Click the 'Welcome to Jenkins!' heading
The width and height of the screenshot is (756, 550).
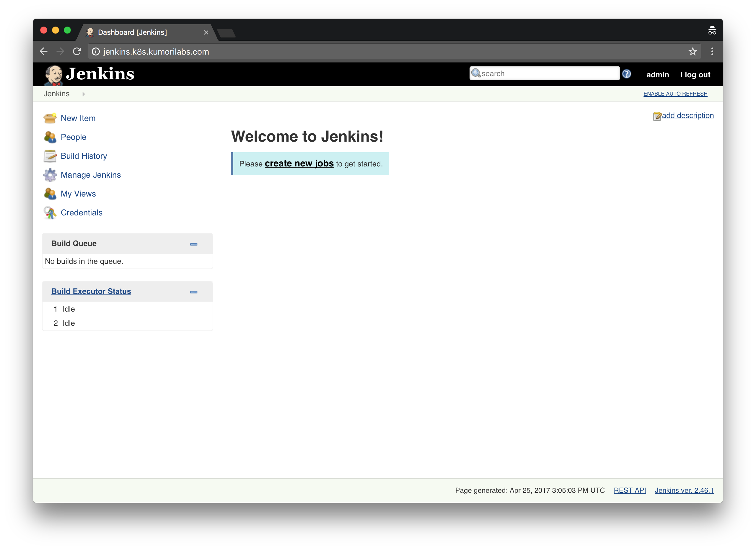[x=307, y=137]
